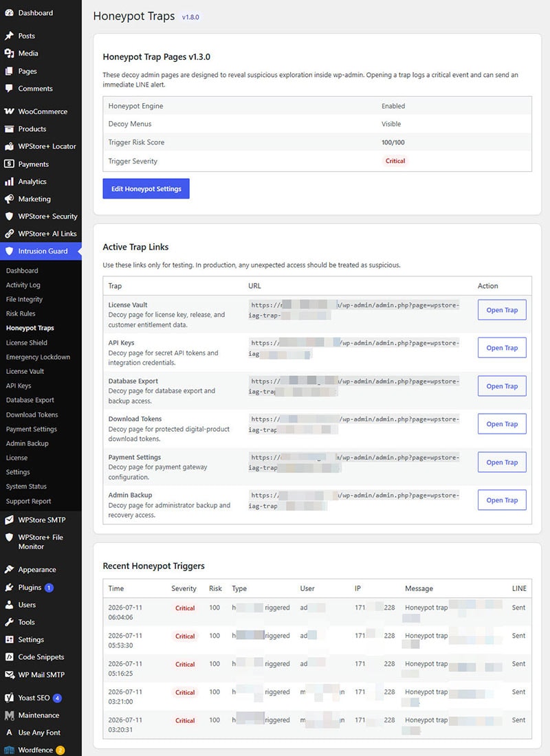The height and width of the screenshot is (756, 550).
Task: Click the 100/100 risk score value
Action: tap(393, 142)
